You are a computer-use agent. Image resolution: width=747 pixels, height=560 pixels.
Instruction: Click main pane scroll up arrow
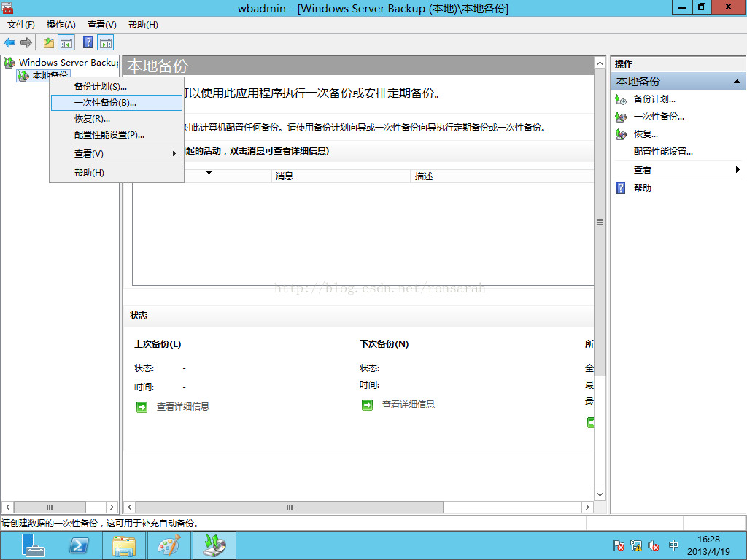coord(600,63)
